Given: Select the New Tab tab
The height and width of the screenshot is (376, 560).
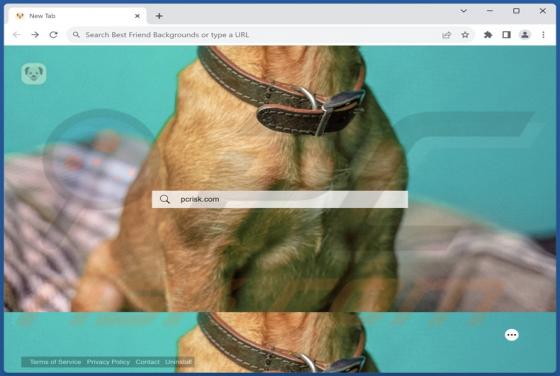Looking at the screenshot, I should (77, 16).
